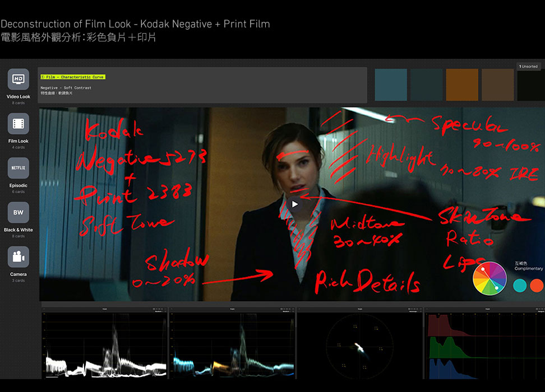Click the highlighted "Film - Characteristic Curve" title

[73, 77]
